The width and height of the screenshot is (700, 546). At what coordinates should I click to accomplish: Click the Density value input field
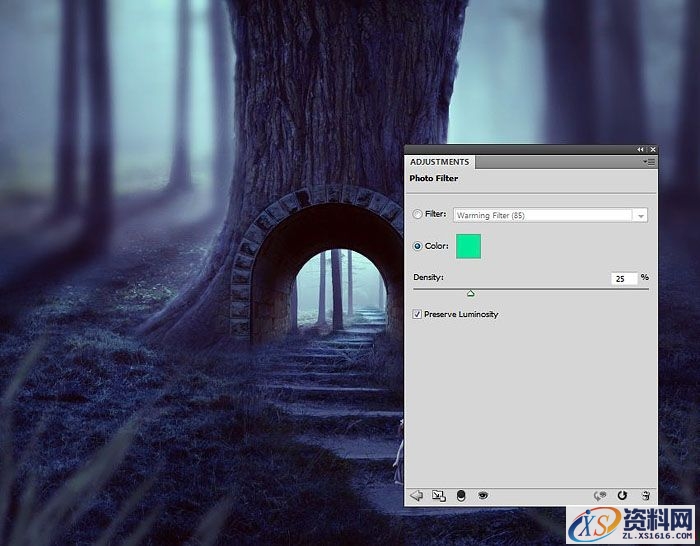click(x=624, y=278)
